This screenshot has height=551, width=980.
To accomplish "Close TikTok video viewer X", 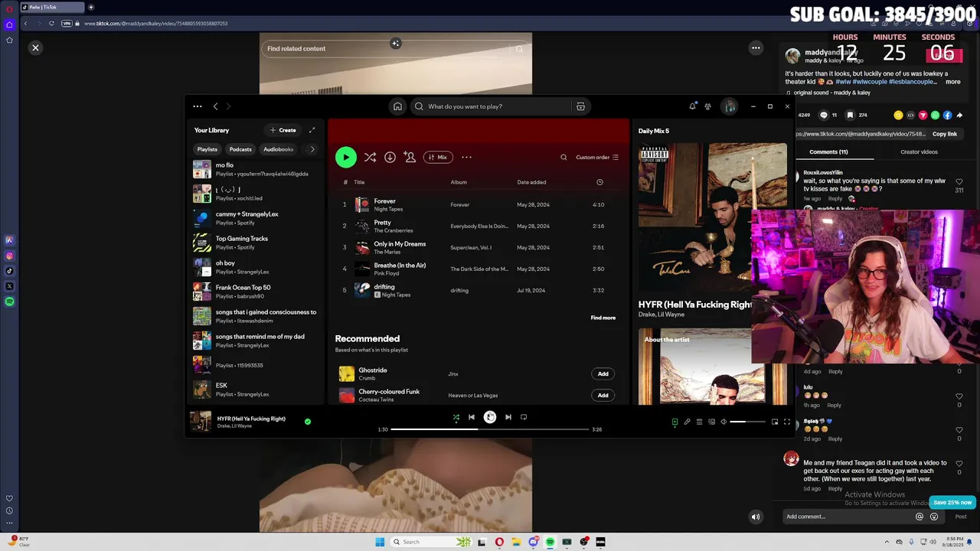I will click(35, 47).
